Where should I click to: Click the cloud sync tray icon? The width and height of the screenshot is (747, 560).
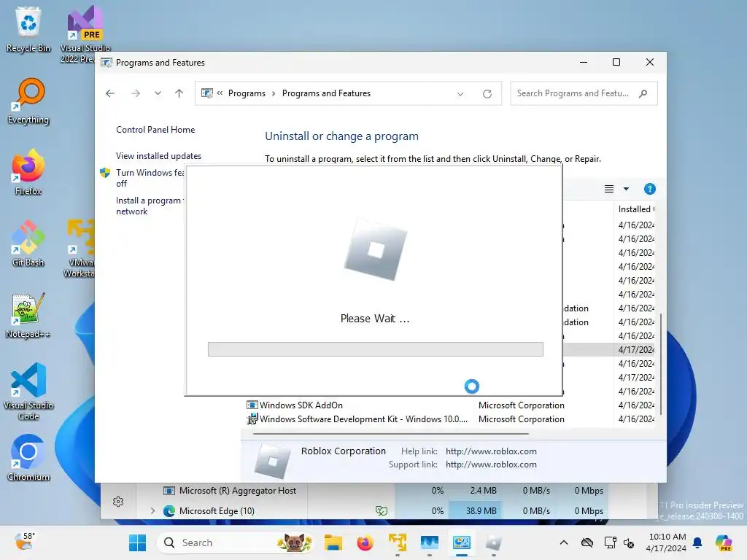point(587,542)
